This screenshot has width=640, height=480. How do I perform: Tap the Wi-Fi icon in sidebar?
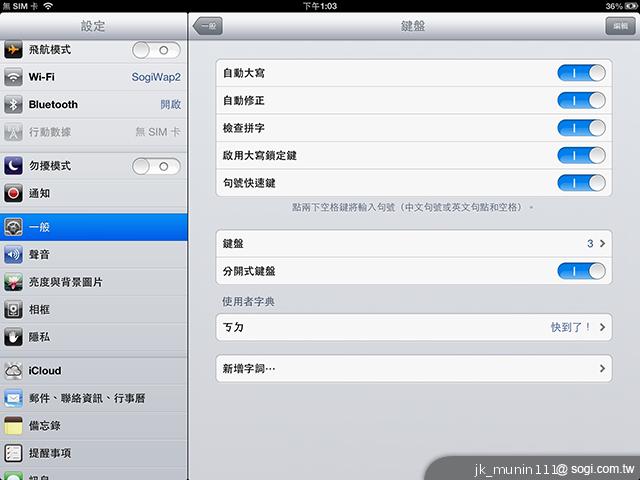pos(13,77)
